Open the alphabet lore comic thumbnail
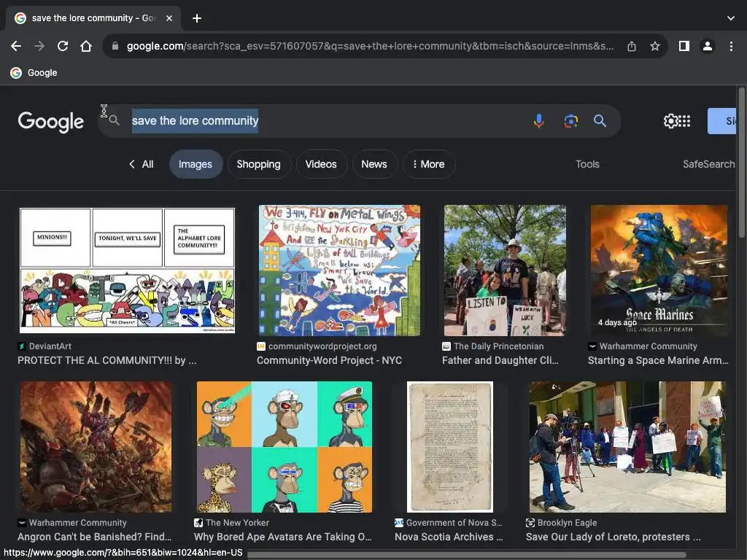 coord(127,271)
